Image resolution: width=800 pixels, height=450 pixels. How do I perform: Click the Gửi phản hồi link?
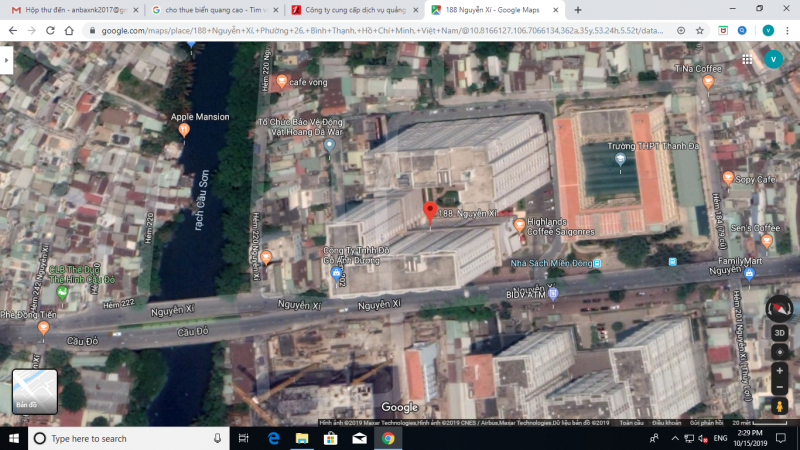(706, 423)
